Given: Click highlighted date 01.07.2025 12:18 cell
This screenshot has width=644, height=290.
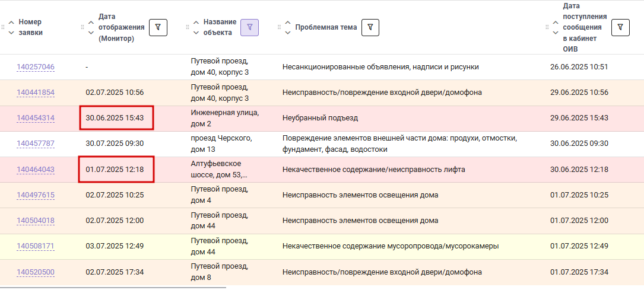Looking at the screenshot, I should [x=116, y=170].
